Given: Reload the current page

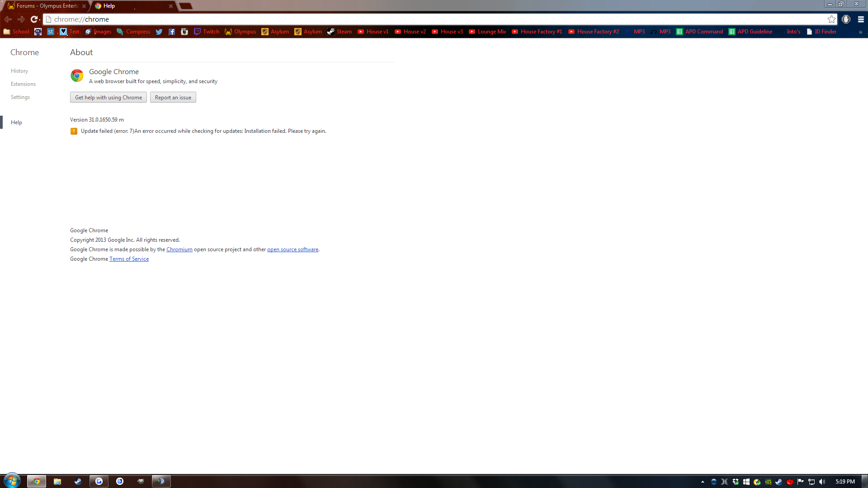Looking at the screenshot, I should [x=34, y=19].
